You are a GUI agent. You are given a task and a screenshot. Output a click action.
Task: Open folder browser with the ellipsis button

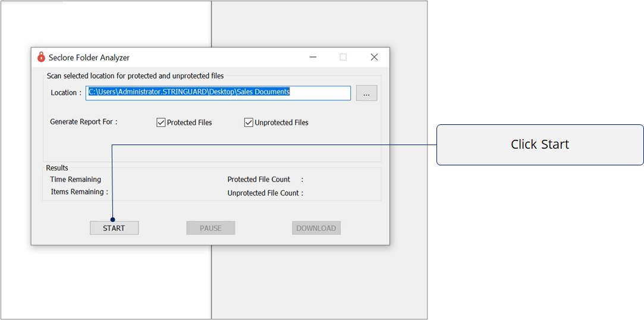point(366,93)
